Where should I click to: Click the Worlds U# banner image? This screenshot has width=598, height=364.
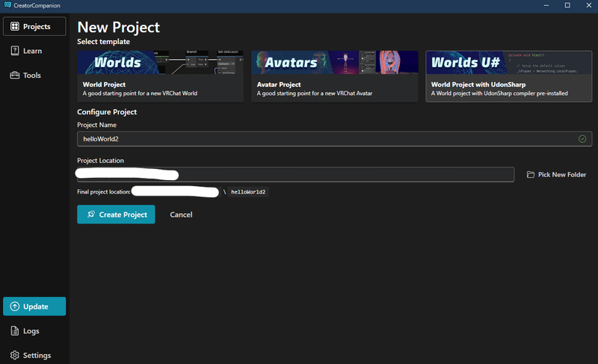tap(509, 63)
